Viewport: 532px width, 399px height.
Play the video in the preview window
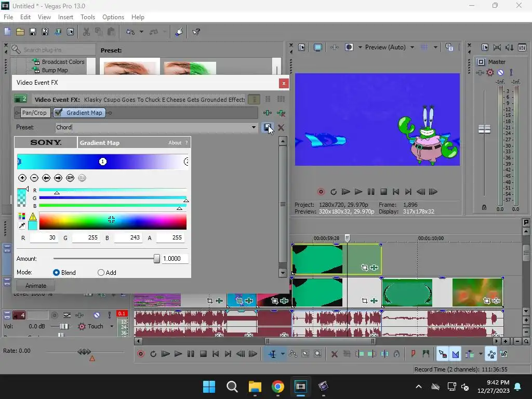pos(358,192)
